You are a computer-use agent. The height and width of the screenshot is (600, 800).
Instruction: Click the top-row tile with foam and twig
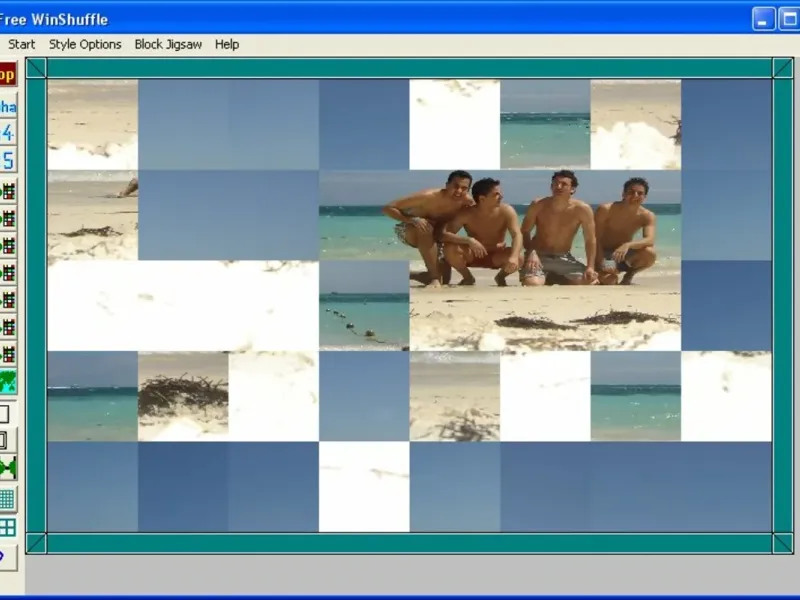click(636, 124)
